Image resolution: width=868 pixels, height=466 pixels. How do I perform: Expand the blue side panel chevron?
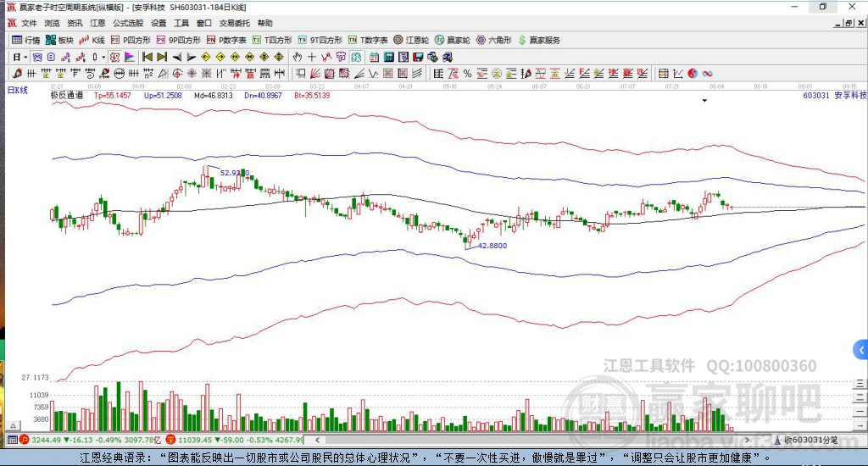click(861, 350)
